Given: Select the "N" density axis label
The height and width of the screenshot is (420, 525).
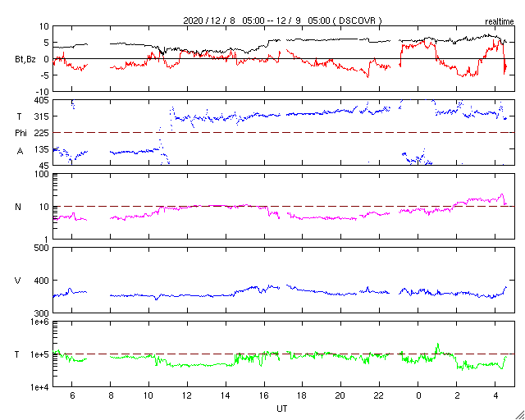Looking at the screenshot, I should 18,207.
